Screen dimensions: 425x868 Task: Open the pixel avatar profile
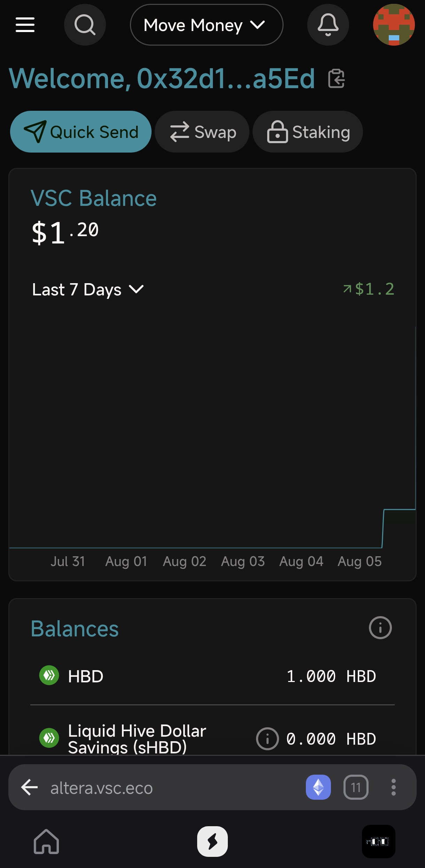394,25
